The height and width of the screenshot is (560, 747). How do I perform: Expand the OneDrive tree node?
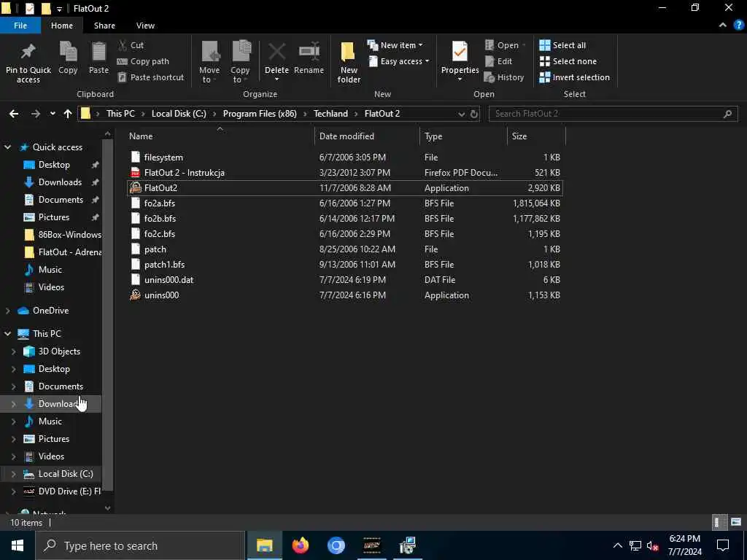click(x=7, y=311)
